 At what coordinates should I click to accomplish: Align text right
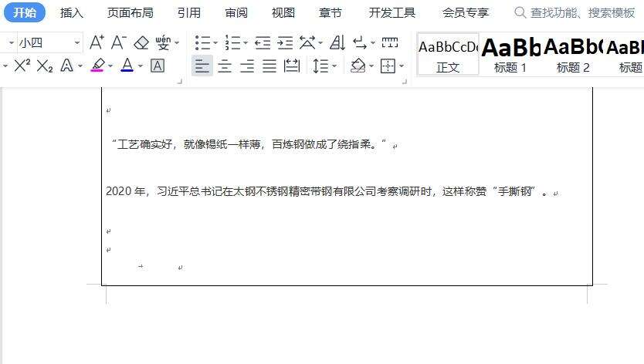247,66
